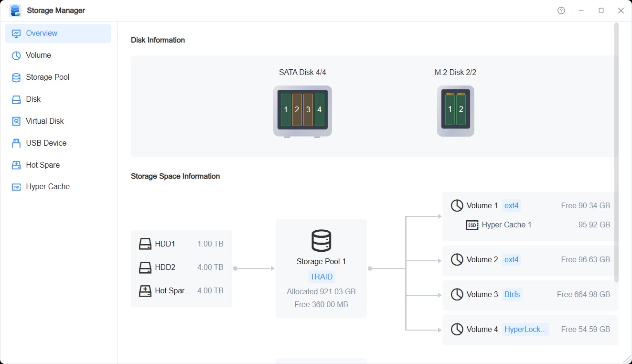Image resolution: width=632 pixels, height=364 pixels.
Task: Click the ext4 badge on Volume 1
Action: click(x=511, y=205)
